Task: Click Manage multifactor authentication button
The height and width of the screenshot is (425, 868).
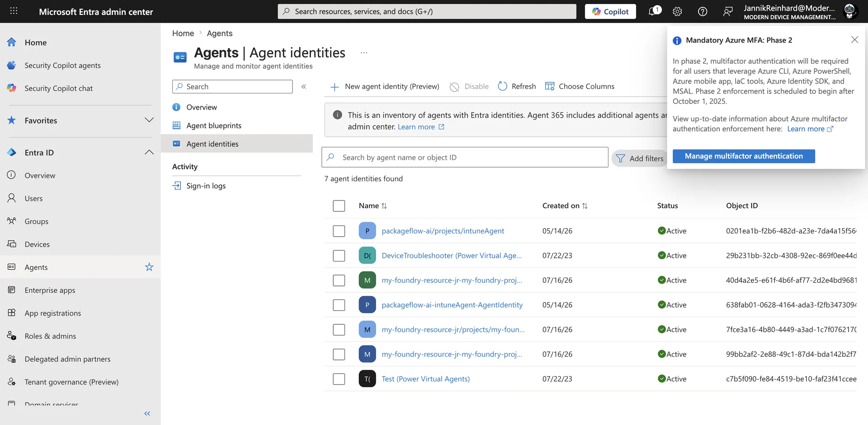Action: [x=744, y=156]
